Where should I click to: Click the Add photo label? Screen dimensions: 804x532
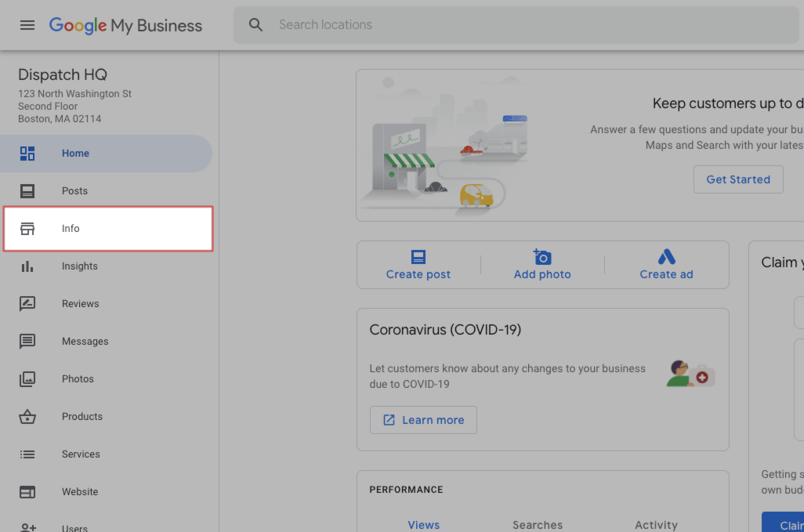coord(542,275)
